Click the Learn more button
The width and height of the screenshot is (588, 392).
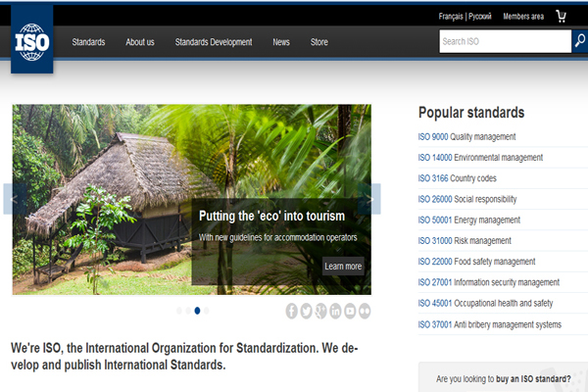click(x=343, y=266)
